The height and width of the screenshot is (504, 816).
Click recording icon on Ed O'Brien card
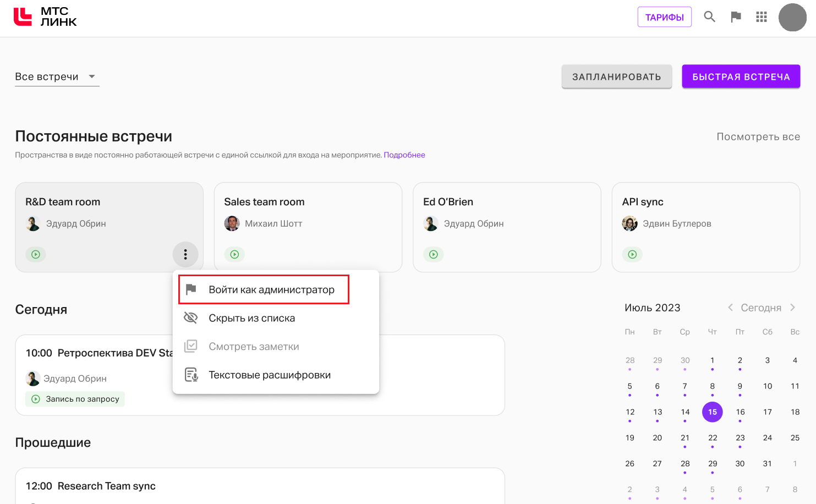(434, 254)
